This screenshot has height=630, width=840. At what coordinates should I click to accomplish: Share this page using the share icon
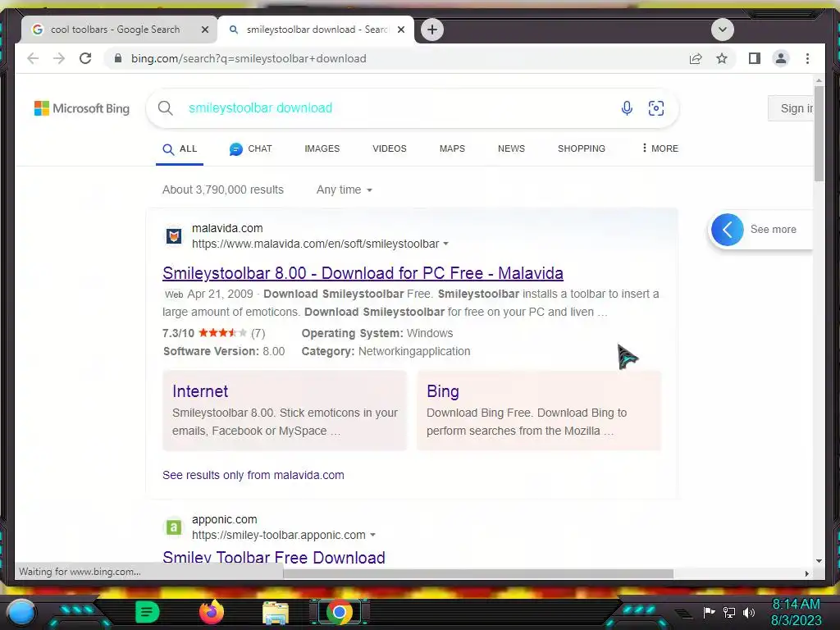[x=696, y=58]
